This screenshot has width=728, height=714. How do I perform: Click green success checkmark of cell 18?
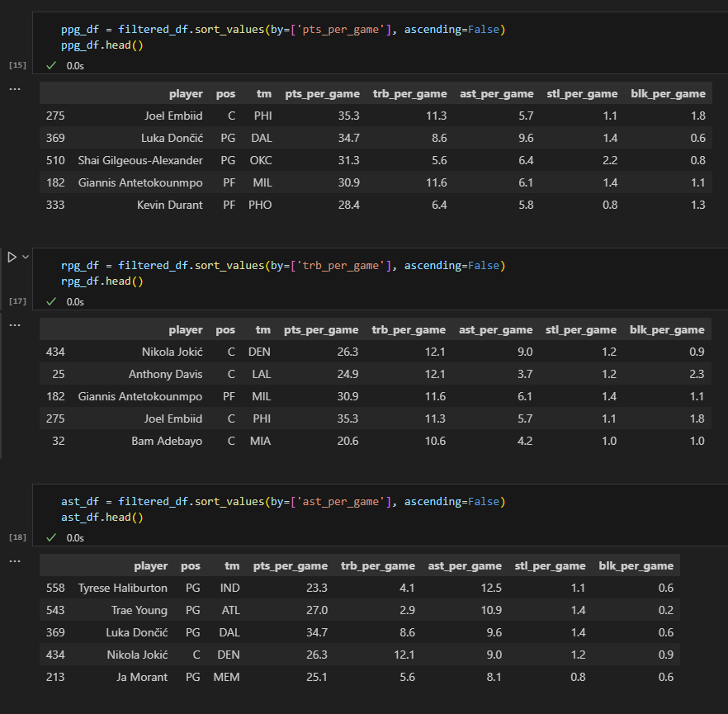(51, 537)
